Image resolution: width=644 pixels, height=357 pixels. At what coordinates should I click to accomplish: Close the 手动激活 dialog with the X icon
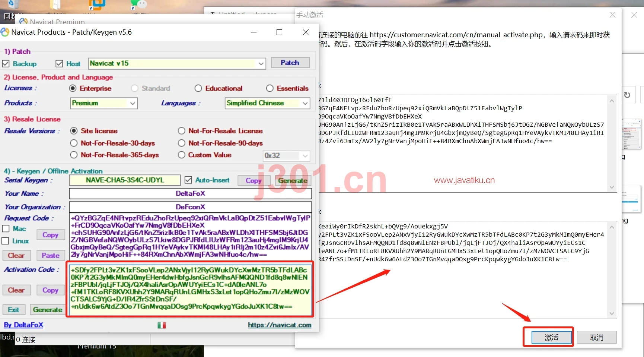point(612,15)
